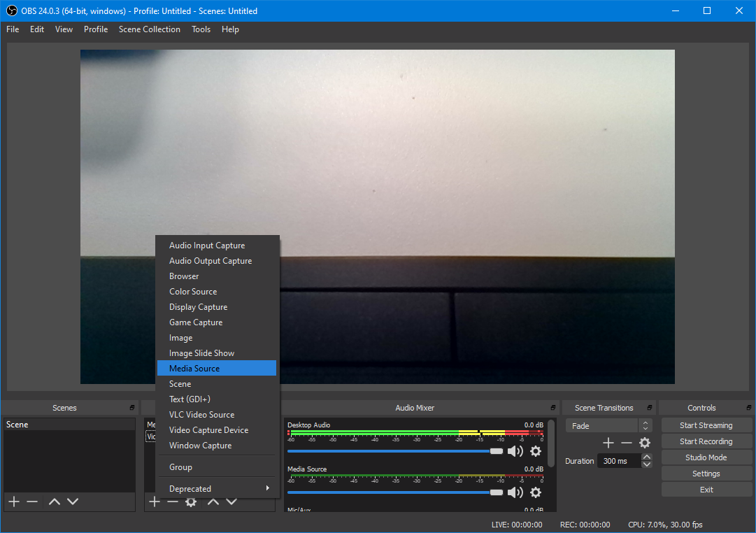
Task: Adjust the mixer's Media Source volume slider
Action: coord(395,492)
